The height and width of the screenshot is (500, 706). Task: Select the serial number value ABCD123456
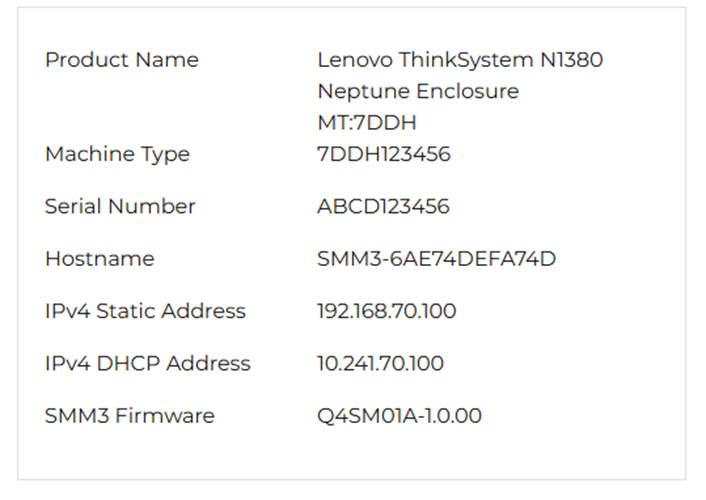click(383, 207)
